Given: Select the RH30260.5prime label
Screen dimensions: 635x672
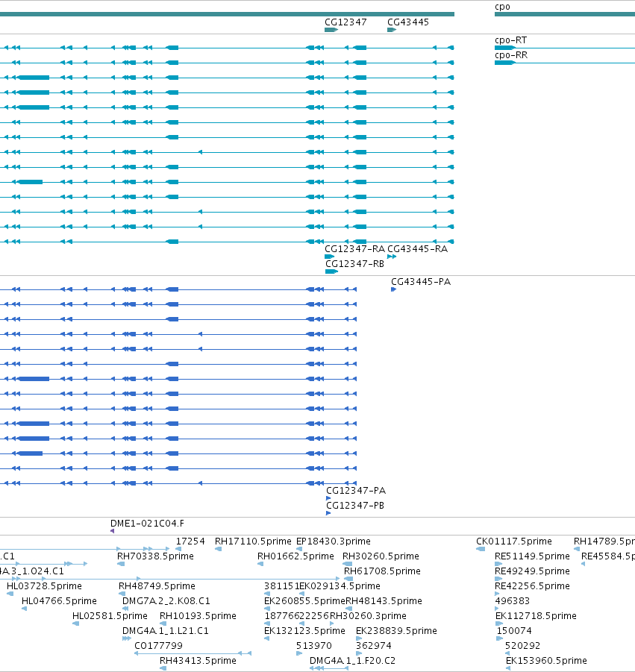Looking at the screenshot, I should tap(381, 556).
